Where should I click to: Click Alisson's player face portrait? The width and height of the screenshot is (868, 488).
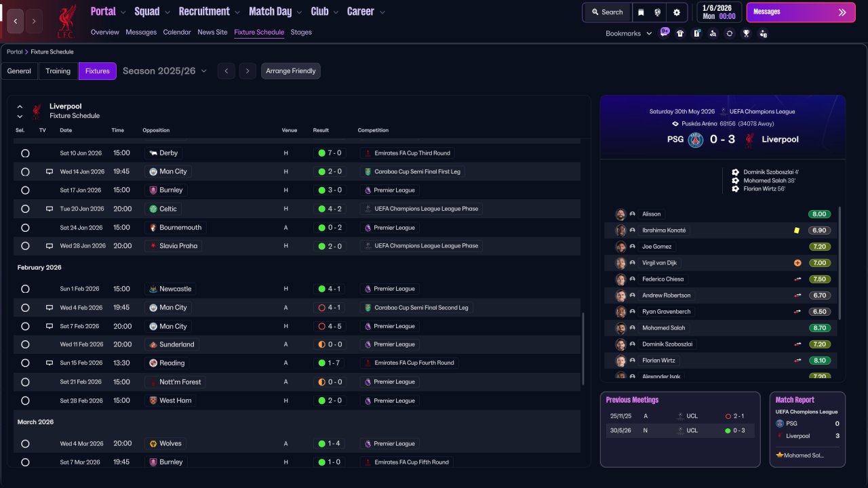click(620, 214)
